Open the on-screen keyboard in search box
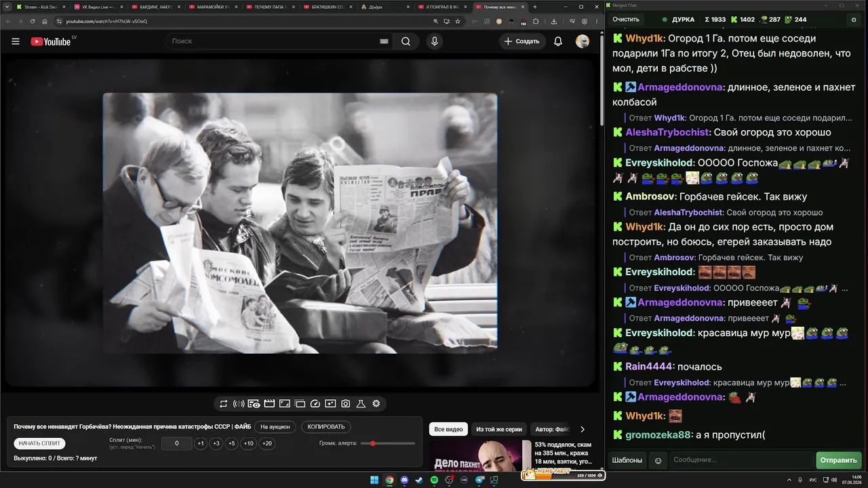The height and width of the screenshot is (488, 868). pyautogui.click(x=384, y=41)
